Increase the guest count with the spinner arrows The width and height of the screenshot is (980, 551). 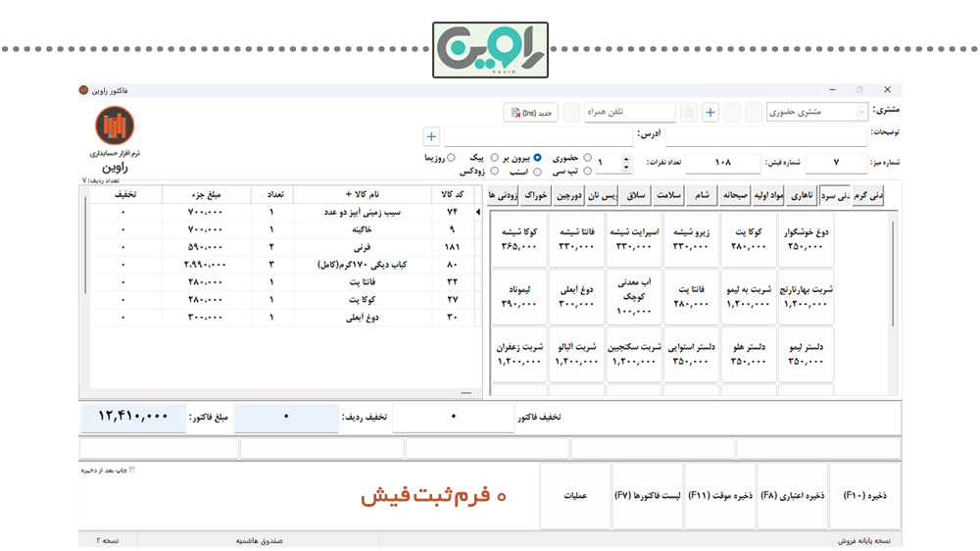[626, 158]
